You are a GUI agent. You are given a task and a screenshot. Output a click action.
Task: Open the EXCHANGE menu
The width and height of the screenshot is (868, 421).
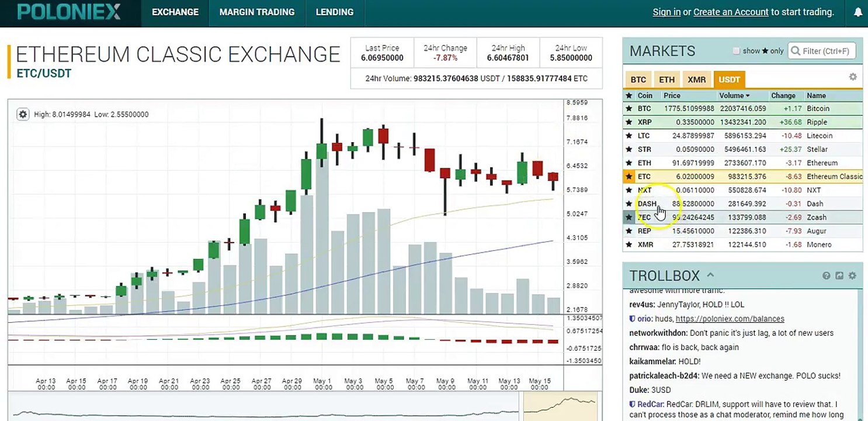[175, 12]
